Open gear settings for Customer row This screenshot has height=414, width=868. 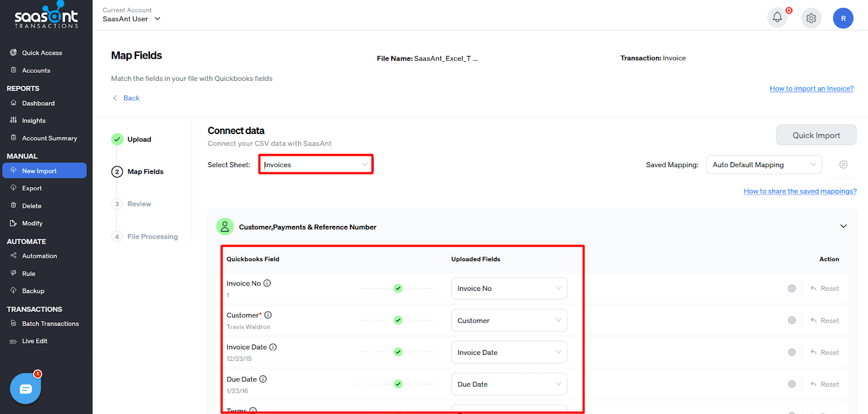792,321
